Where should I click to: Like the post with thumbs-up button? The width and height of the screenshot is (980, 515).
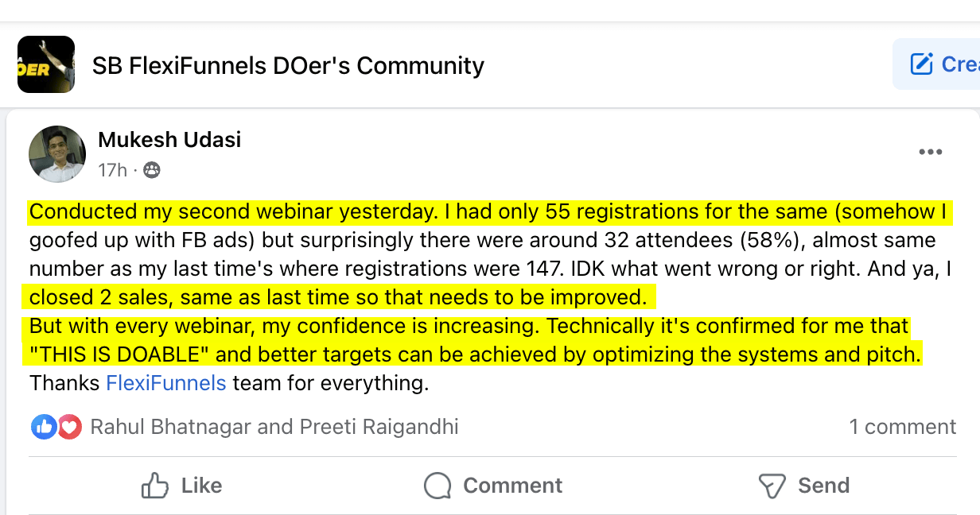[181, 486]
